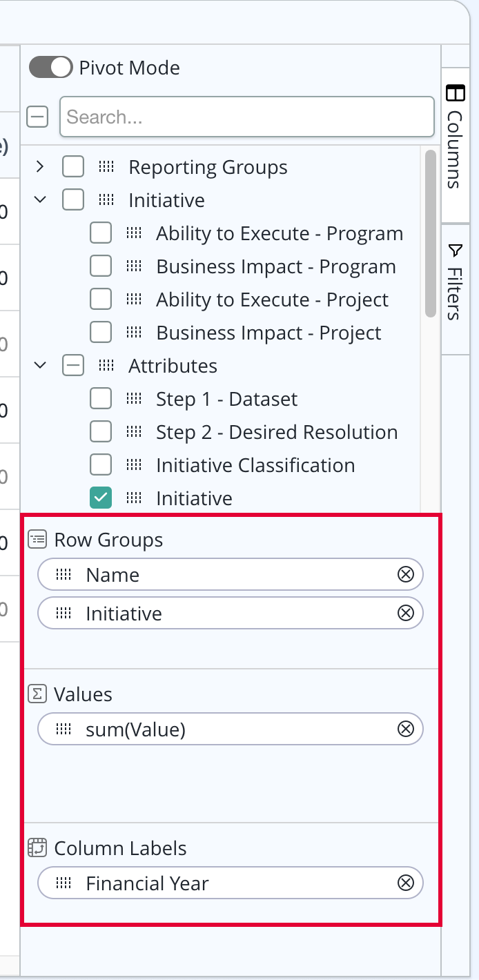479x980 pixels.
Task: Toggle the select-all checkbox beside Search
Action: pos(37,117)
